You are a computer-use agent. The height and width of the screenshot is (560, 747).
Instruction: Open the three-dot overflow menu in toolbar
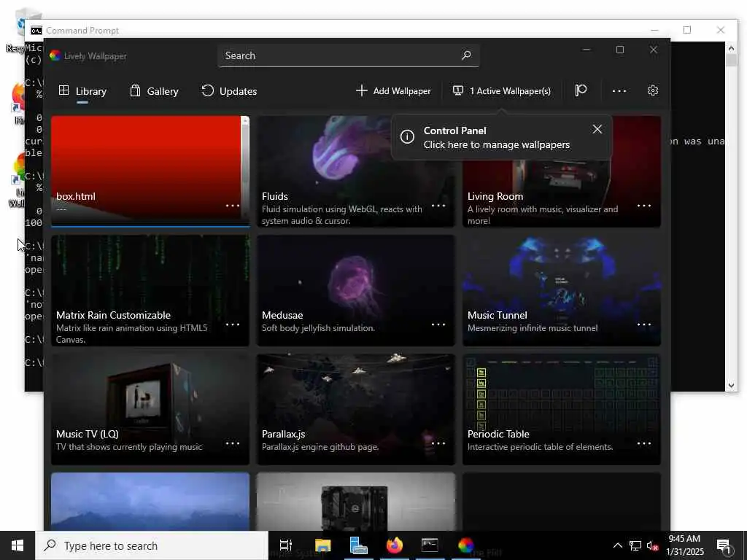click(x=619, y=90)
